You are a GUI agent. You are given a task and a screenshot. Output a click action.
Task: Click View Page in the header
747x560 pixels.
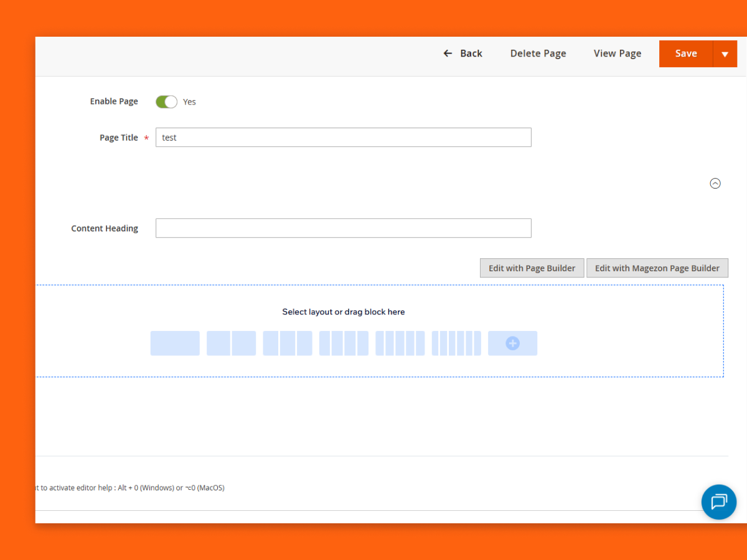617,54
